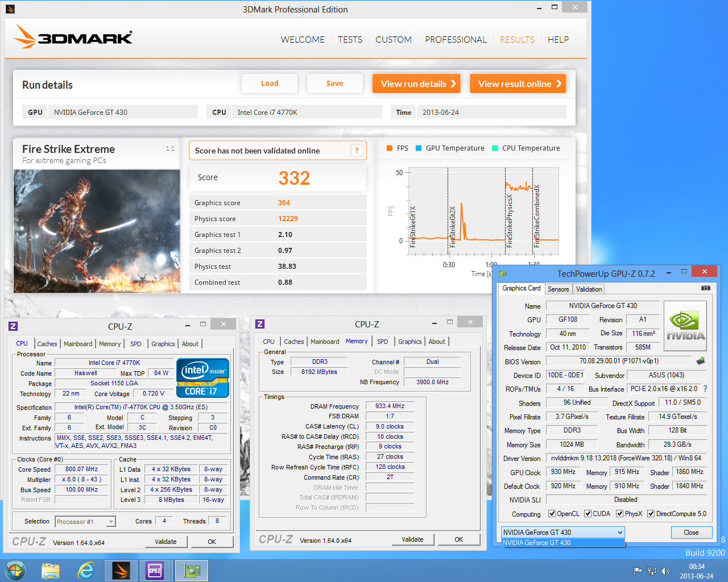Open the WELCOME menu in 3DMark

click(x=303, y=39)
